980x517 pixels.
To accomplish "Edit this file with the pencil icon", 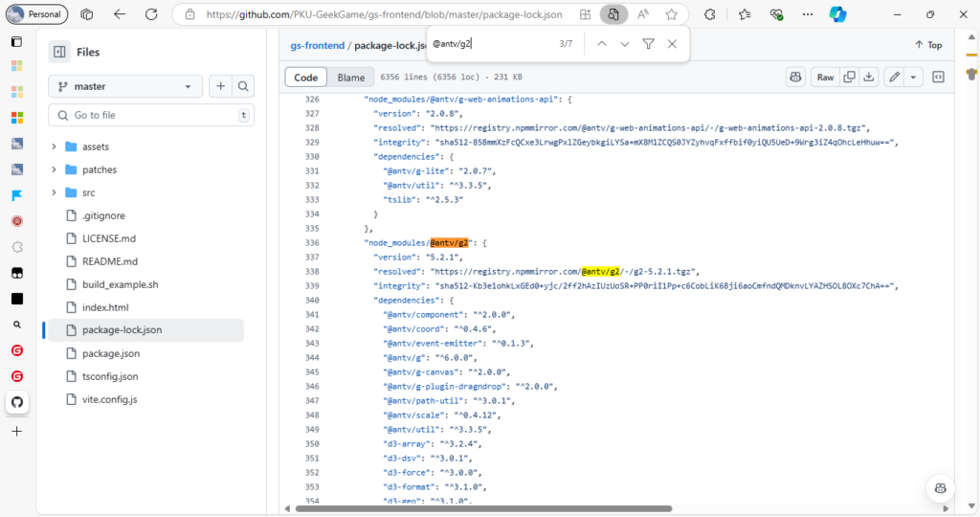I will [x=895, y=77].
